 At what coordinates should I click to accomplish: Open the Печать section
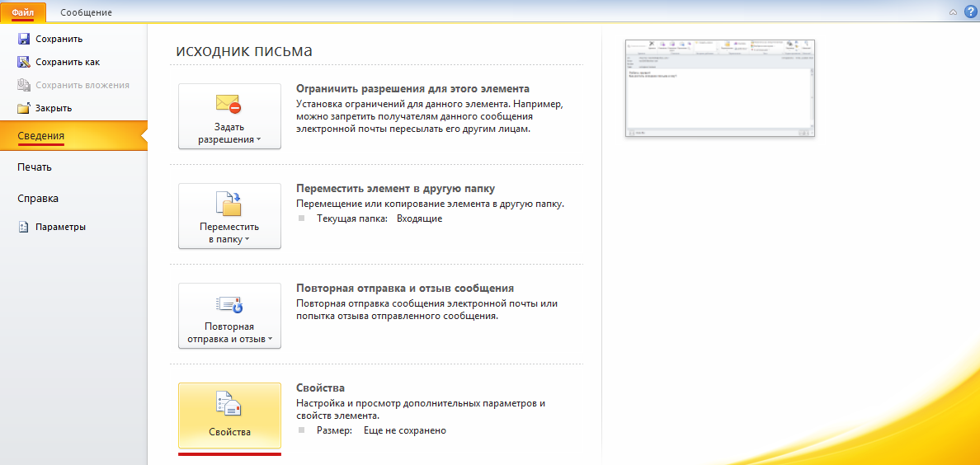[35, 167]
